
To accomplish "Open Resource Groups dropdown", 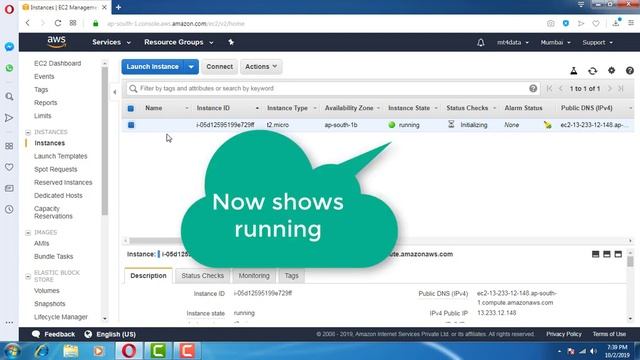I will (178, 42).
